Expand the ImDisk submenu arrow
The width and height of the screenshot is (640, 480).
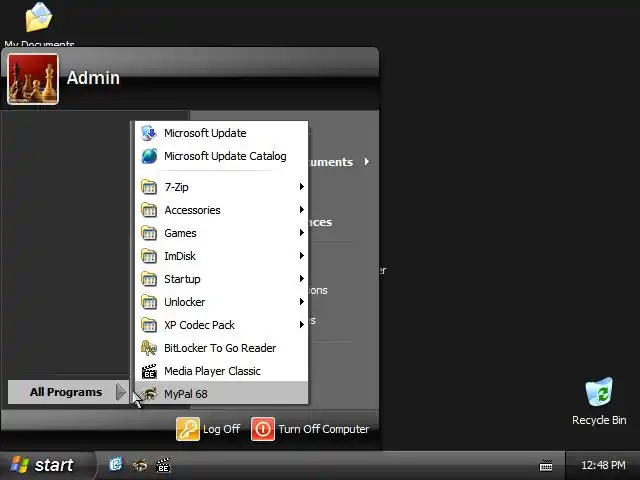point(302,256)
